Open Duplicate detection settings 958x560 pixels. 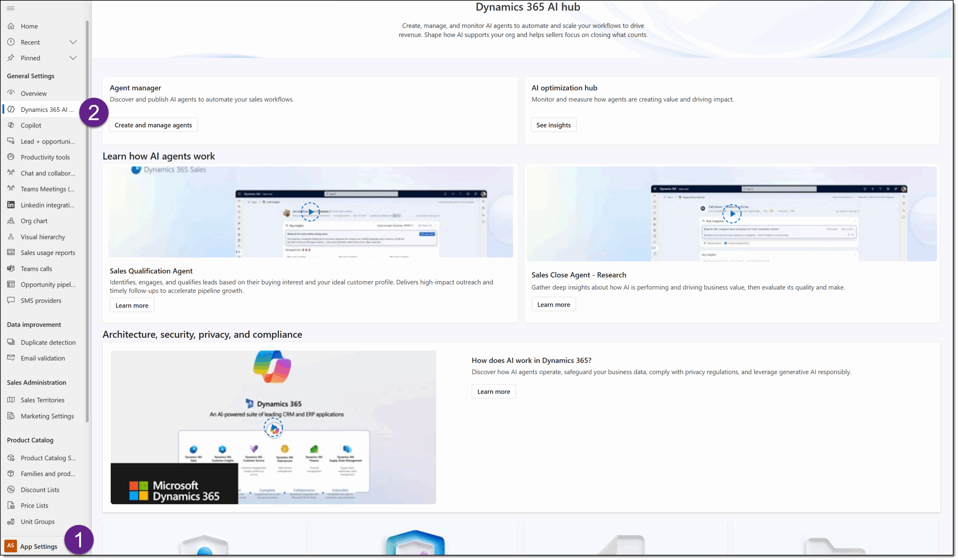(x=48, y=342)
